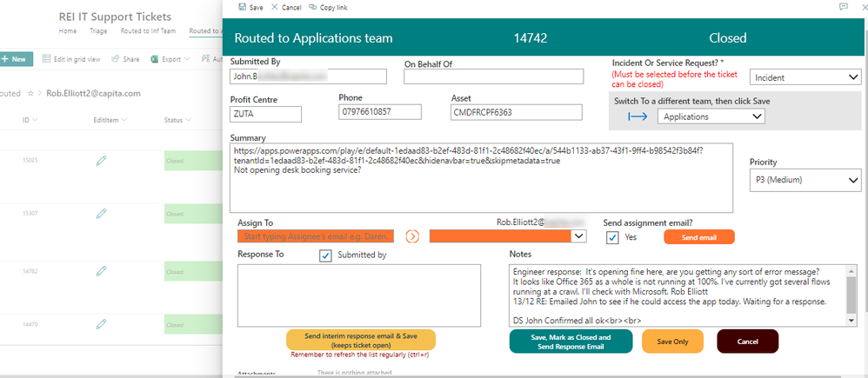Click the Phone number field
Viewport: 868px width, 378px height.
click(380, 112)
